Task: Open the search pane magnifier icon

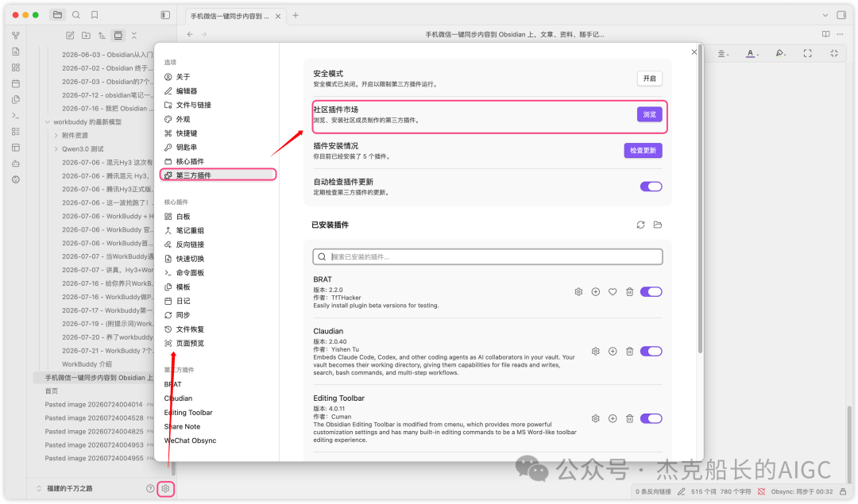Action: pos(76,15)
